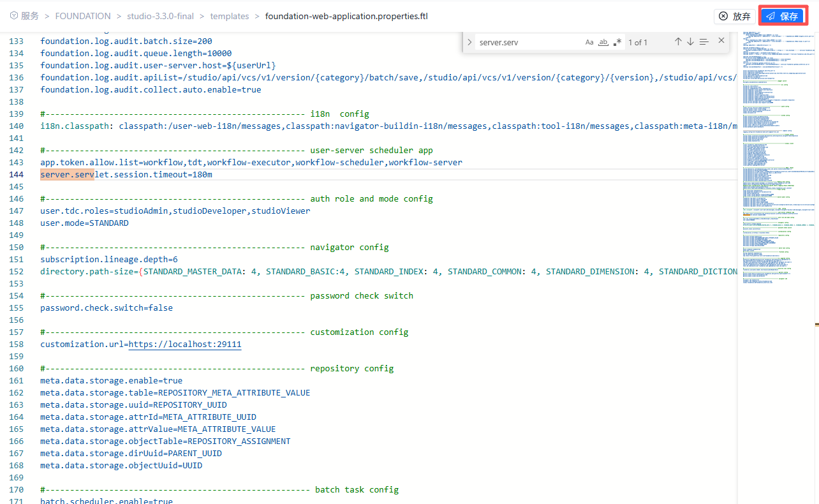Open the https://localhost:29111 link
The image size is (819, 504).
click(185, 345)
